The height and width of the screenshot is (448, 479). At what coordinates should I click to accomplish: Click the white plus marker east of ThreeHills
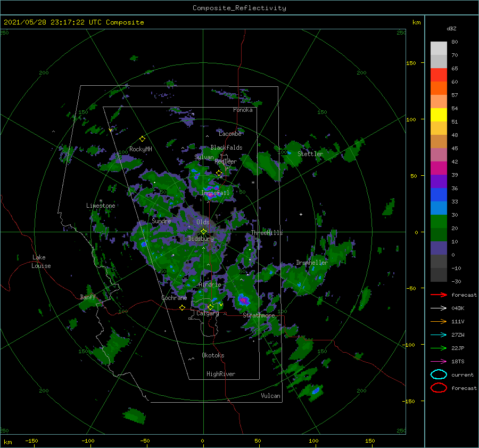coord(301,214)
